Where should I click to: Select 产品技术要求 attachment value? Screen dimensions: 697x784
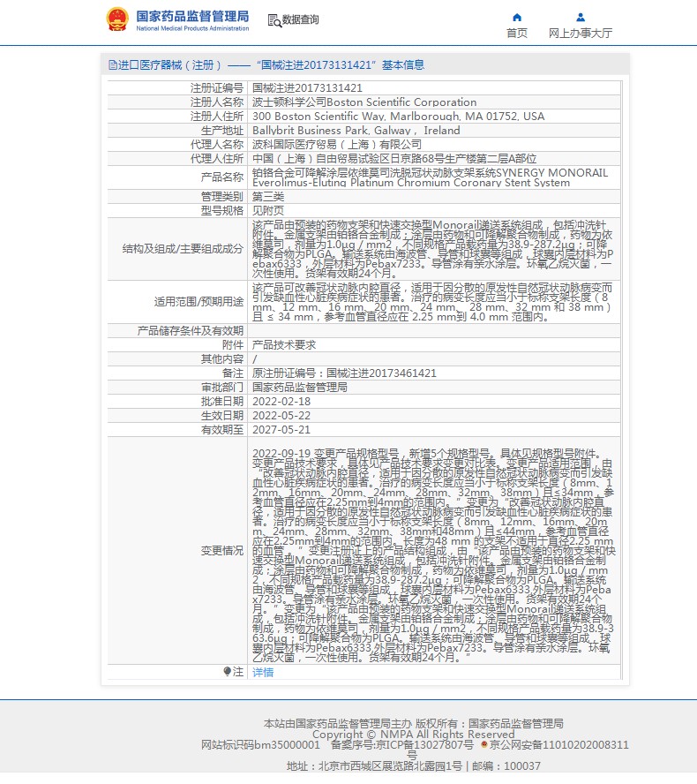pyautogui.click(x=284, y=344)
